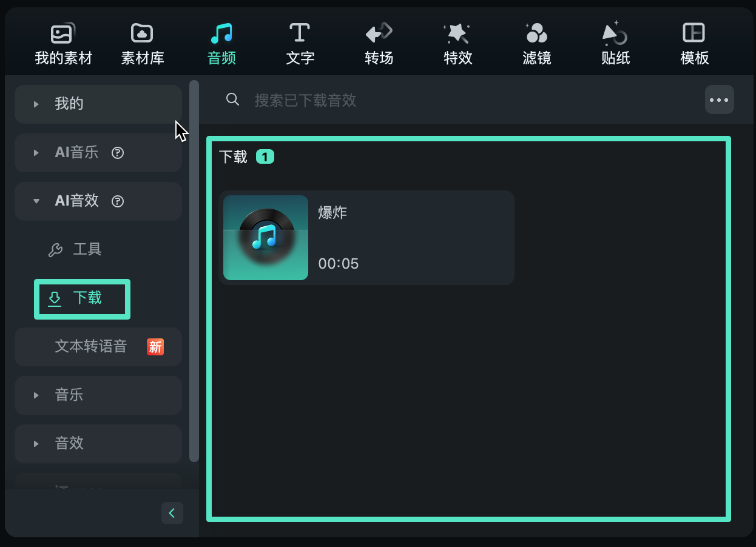Expand the 我的 category
This screenshot has width=756, height=547.
(x=36, y=104)
